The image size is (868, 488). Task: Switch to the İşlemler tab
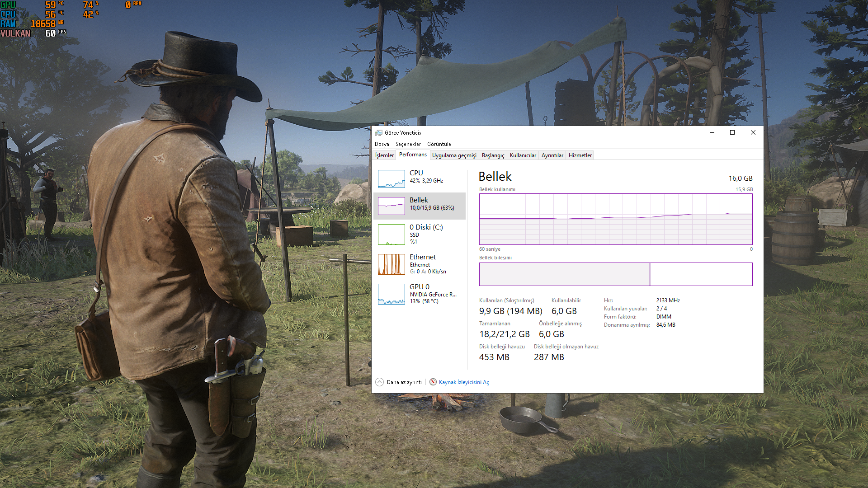384,155
